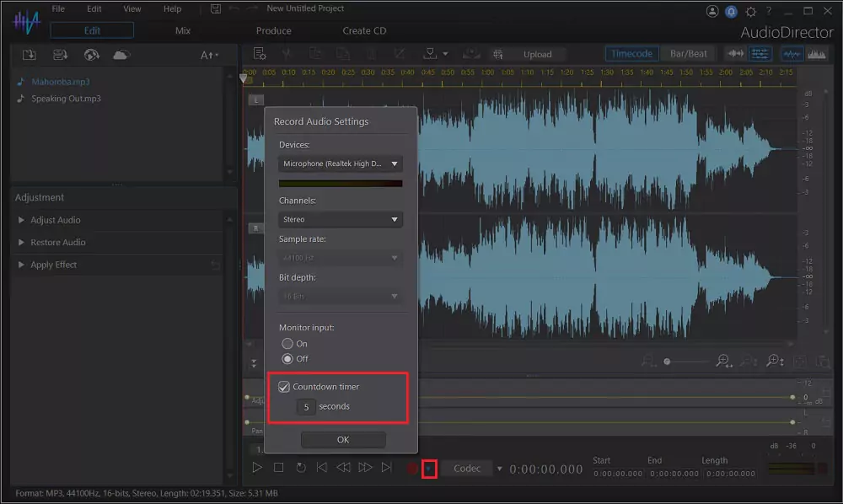Switch to spectral frequency view icon
This screenshot has width=843, height=504.
[816, 52]
